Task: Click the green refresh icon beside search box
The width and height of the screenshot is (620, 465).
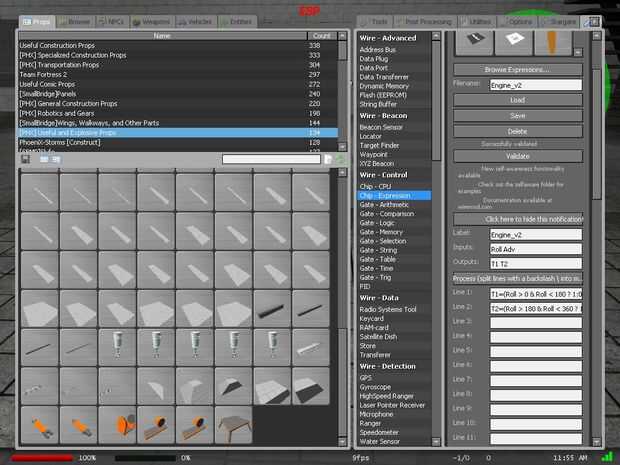Action: point(340,159)
